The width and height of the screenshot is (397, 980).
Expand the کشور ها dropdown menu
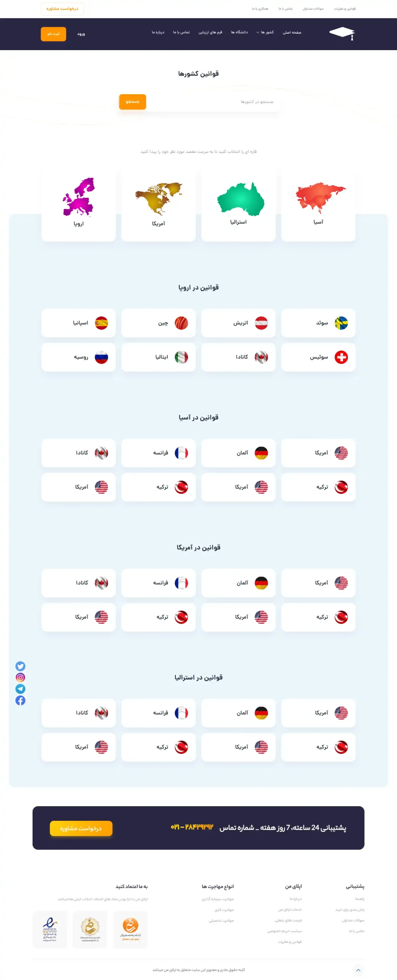pyautogui.click(x=265, y=33)
